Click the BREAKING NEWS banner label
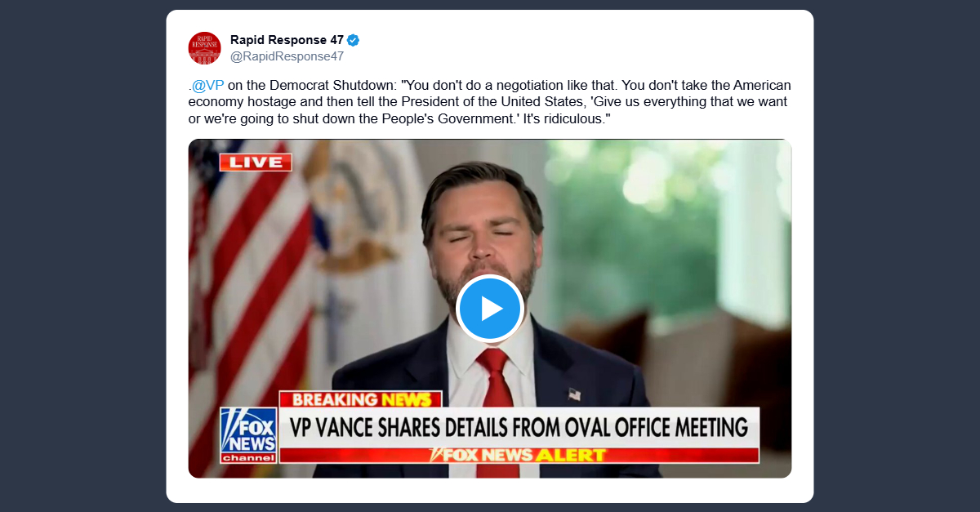980x512 pixels. tap(360, 399)
